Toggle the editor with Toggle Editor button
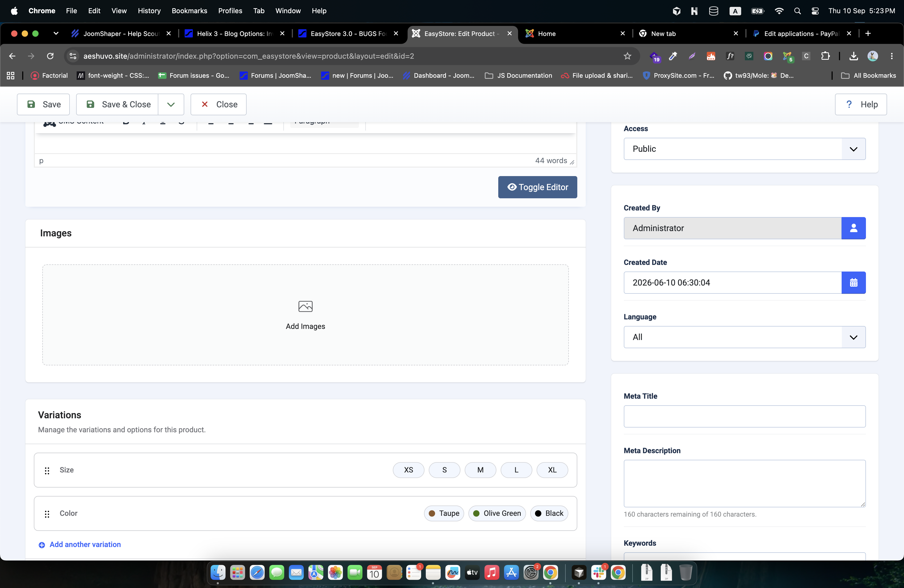This screenshot has width=904, height=588. click(x=537, y=187)
